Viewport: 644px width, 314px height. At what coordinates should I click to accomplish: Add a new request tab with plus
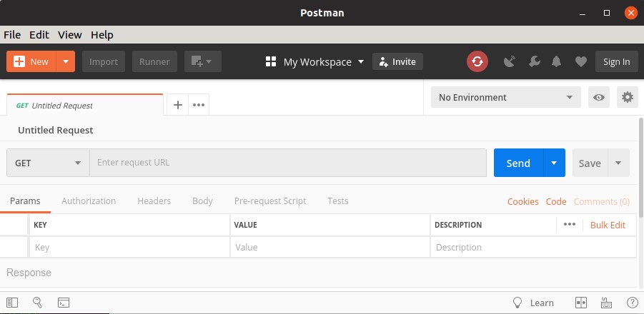[x=178, y=105]
